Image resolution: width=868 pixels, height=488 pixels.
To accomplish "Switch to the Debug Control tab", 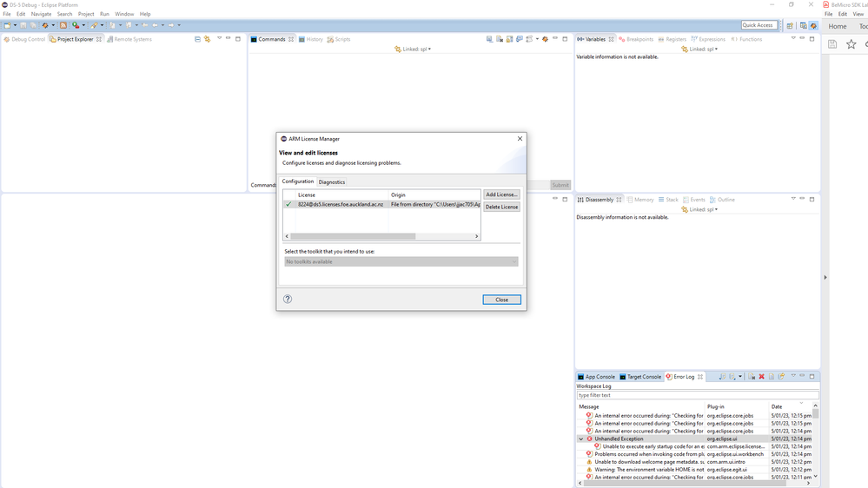I will [x=23, y=39].
